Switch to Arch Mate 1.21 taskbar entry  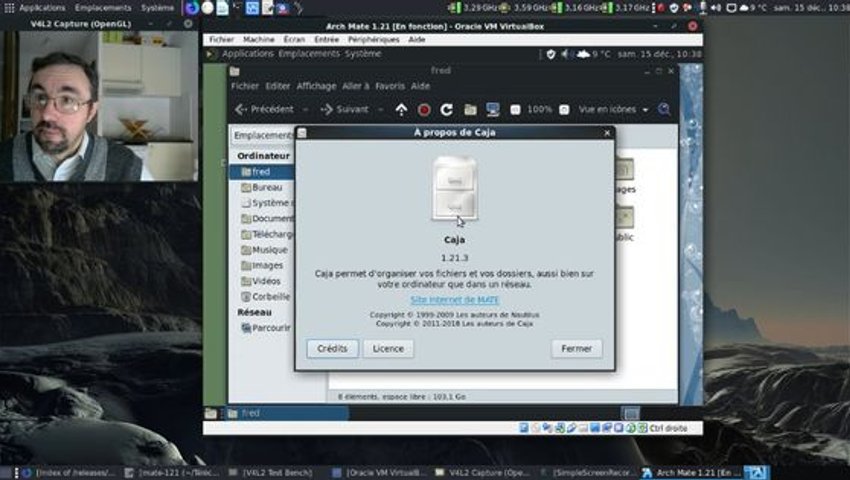pos(691,473)
